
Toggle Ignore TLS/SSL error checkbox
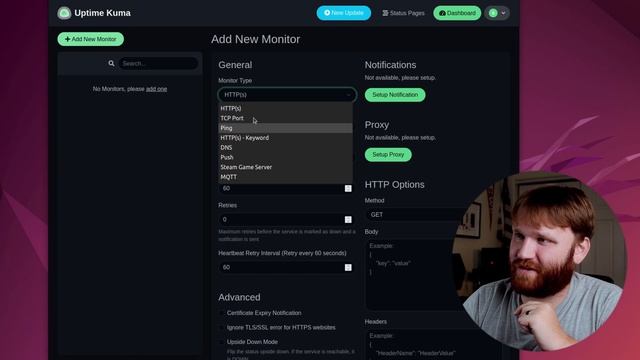(222, 327)
